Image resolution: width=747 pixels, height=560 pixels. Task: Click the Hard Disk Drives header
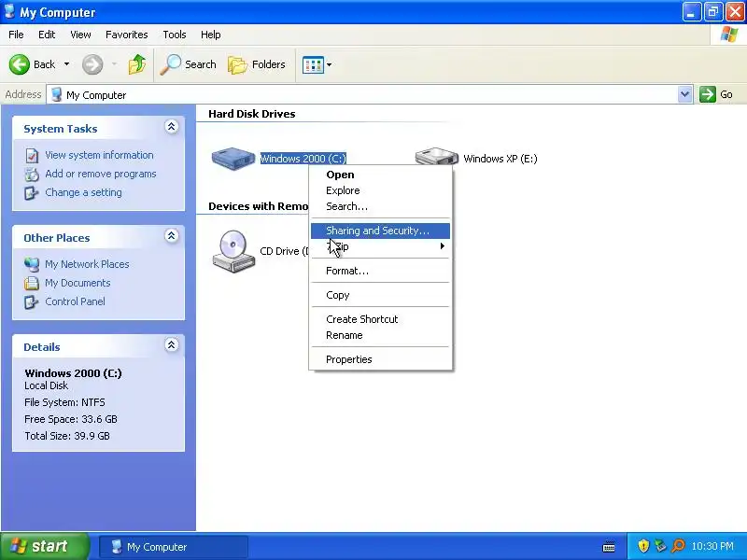[x=252, y=114]
